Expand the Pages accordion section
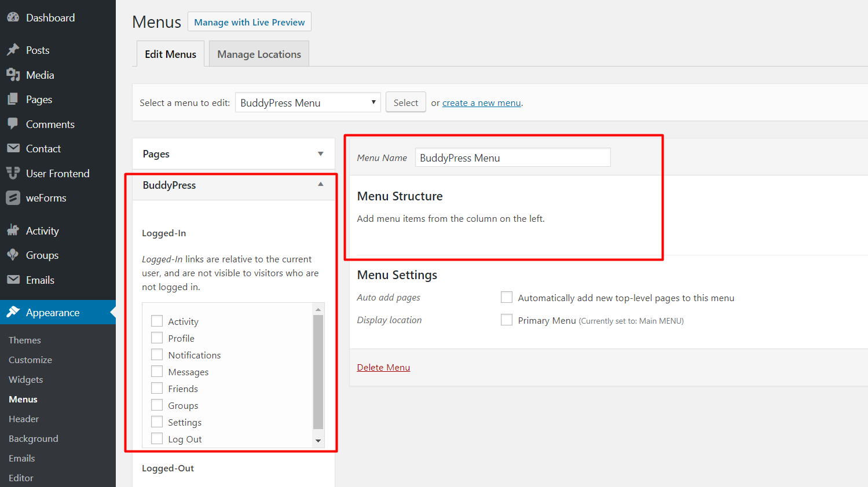Image resolution: width=868 pixels, height=487 pixels. (320, 154)
